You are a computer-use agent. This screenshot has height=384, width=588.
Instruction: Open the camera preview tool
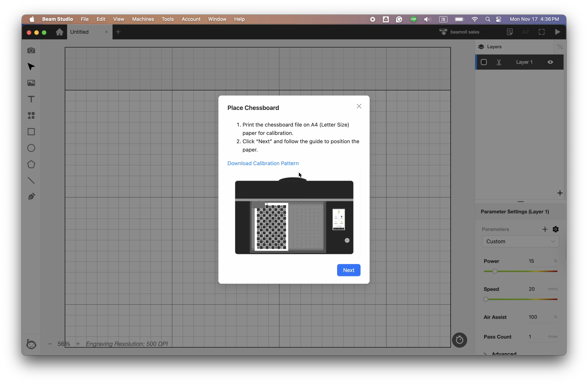pos(31,50)
